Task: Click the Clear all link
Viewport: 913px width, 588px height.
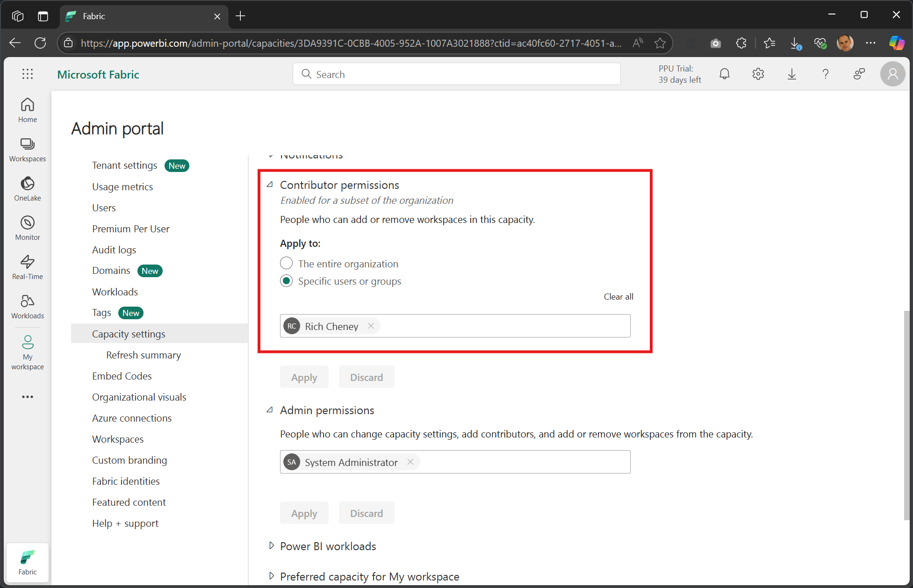Action: (618, 296)
